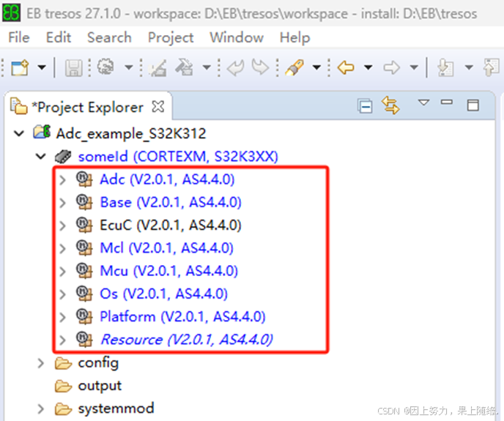Open the Search menu
Image resolution: width=504 pixels, height=421 pixels.
pyautogui.click(x=109, y=37)
